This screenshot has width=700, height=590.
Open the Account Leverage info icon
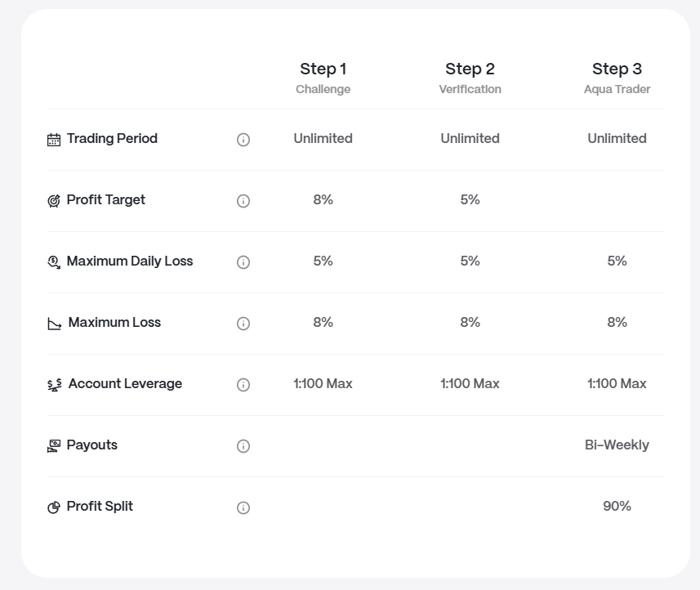(243, 385)
